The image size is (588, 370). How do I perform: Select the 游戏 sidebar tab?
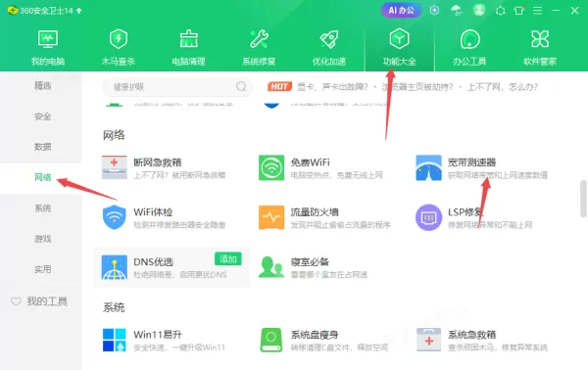pos(42,239)
